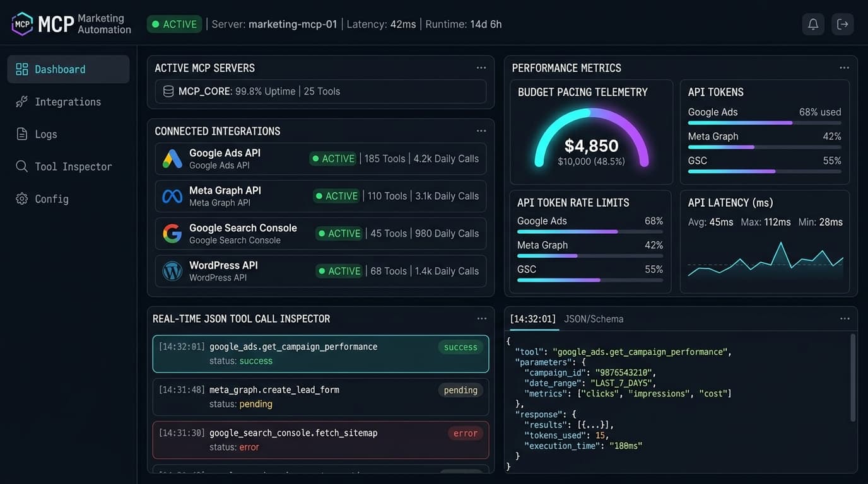Click the Google G logo icon
The image size is (868, 484).
172,234
